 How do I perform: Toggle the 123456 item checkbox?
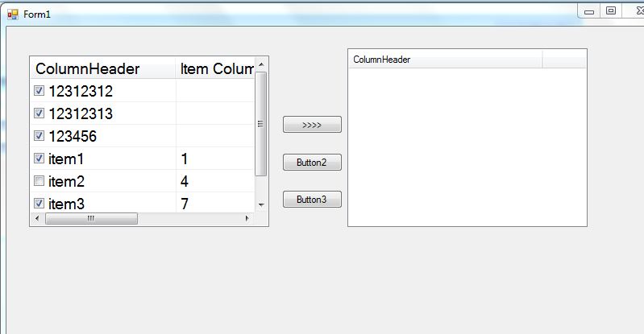[x=39, y=136]
